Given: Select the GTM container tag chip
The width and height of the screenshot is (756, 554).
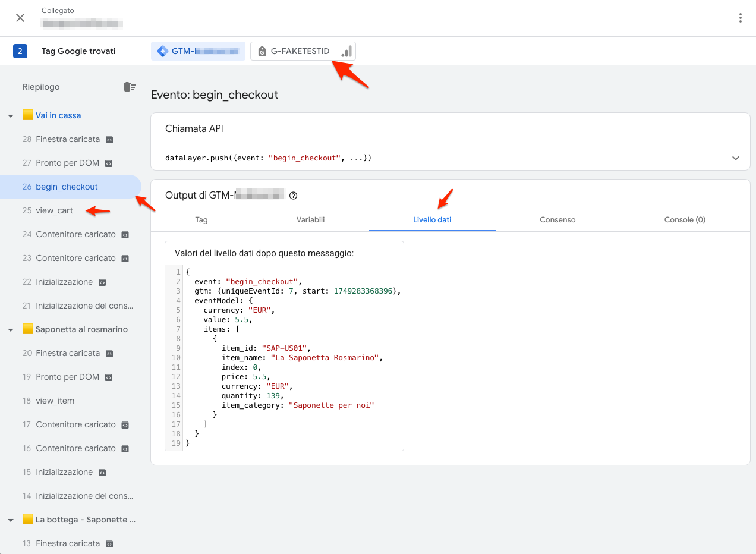Looking at the screenshot, I should pyautogui.click(x=198, y=51).
